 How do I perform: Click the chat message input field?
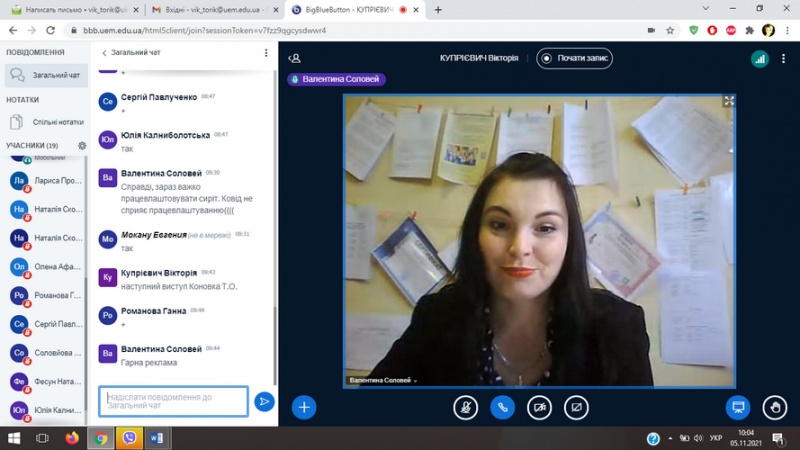(174, 401)
